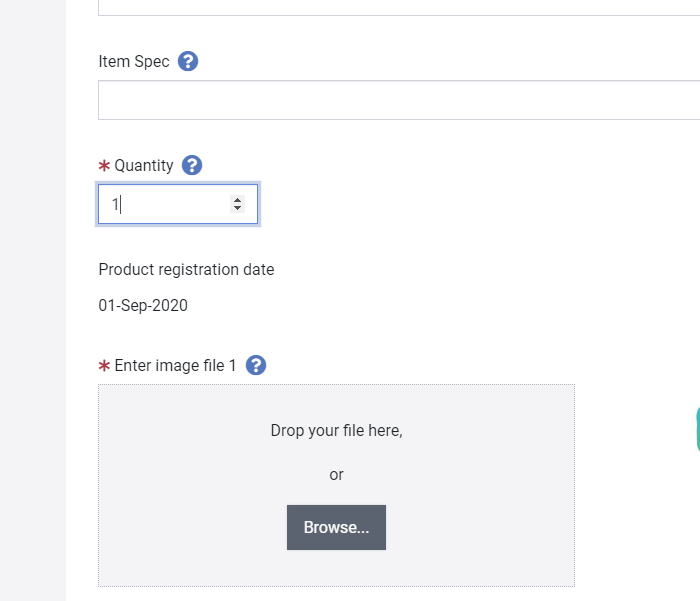Show help for Enter image file 1
Viewport: 700px width, 601px height.
[256, 365]
